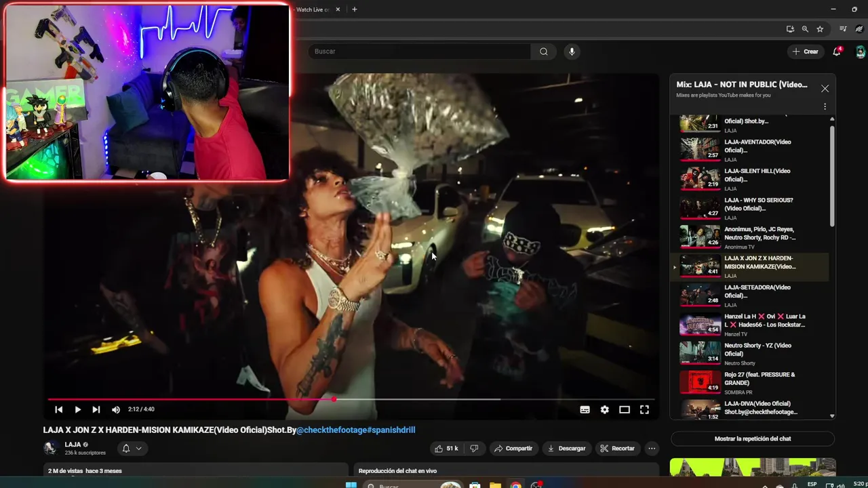Play LAJA-SILENT HILL from playlist

pos(751,179)
